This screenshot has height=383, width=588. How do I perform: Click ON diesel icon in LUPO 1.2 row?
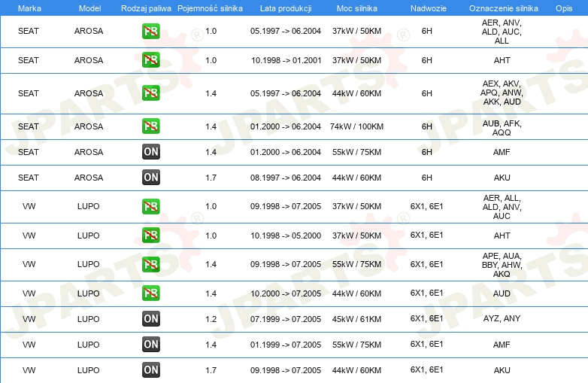[150, 318]
